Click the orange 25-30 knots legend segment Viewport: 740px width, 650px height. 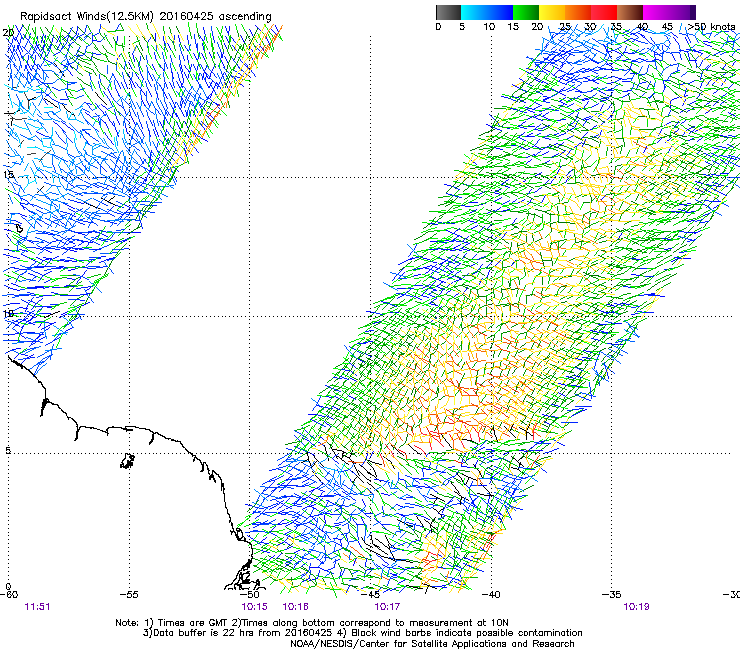tap(578, 12)
